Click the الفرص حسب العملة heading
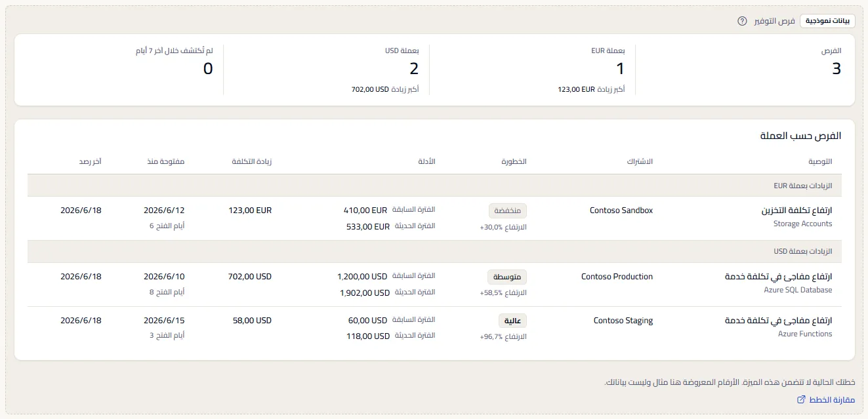868x419 pixels. point(800,136)
